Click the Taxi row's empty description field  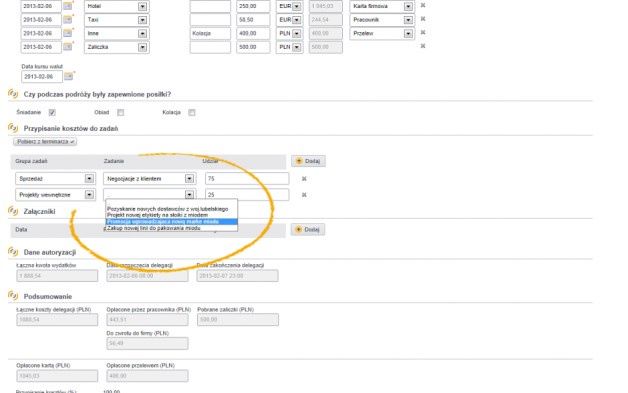coord(210,20)
